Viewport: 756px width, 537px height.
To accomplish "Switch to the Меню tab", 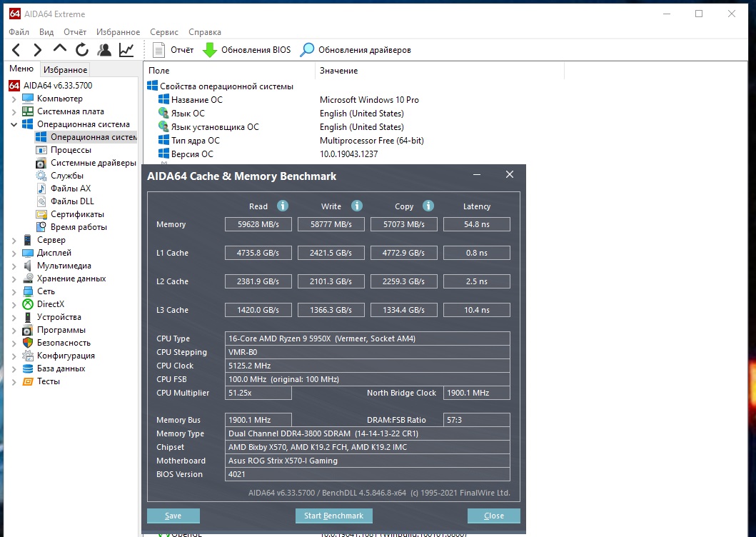I will pyautogui.click(x=21, y=69).
